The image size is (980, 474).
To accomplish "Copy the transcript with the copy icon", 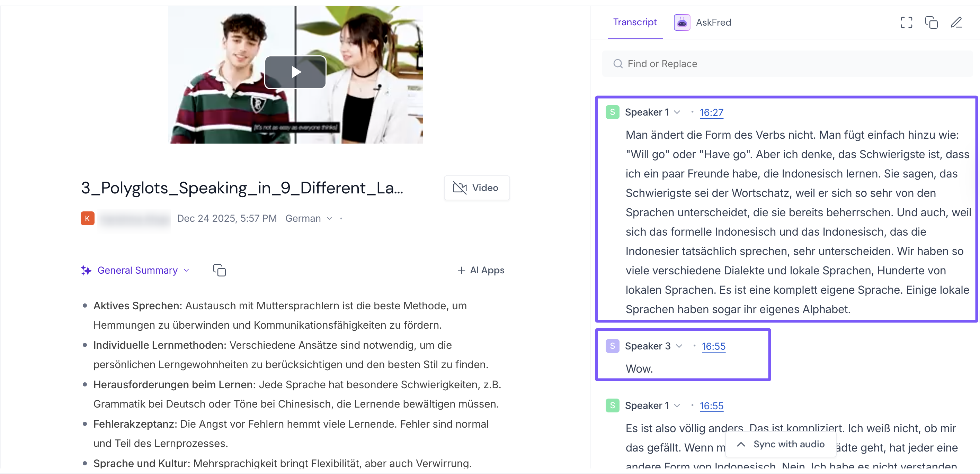I will coord(931,22).
